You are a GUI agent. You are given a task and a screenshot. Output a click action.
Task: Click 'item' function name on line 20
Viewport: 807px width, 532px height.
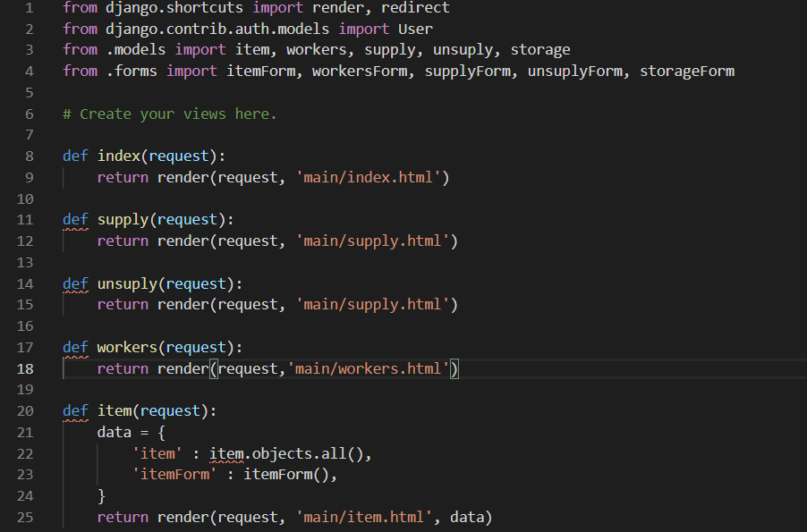tap(115, 410)
